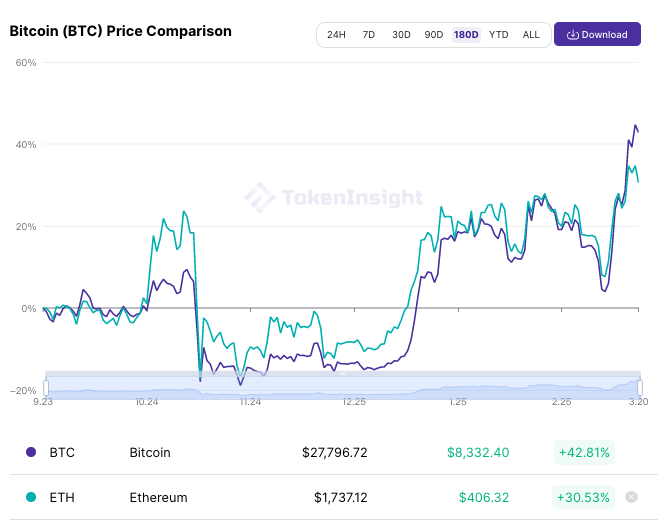Choose the YTD time range
The height and width of the screenshot is (531, 667).
(498, 35)
